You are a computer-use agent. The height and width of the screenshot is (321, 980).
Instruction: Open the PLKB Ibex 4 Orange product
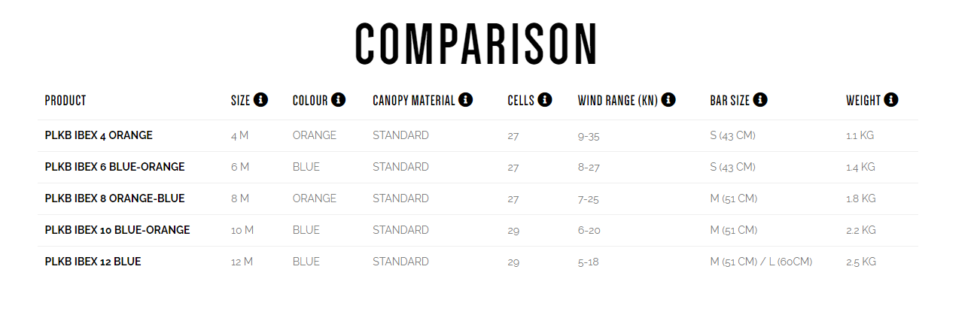coord(99,135)
